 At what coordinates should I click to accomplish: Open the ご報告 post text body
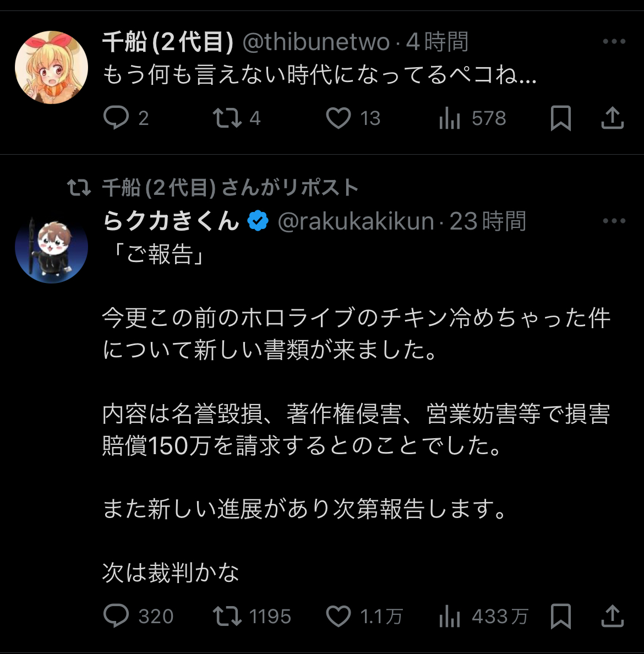coord(356,413)
